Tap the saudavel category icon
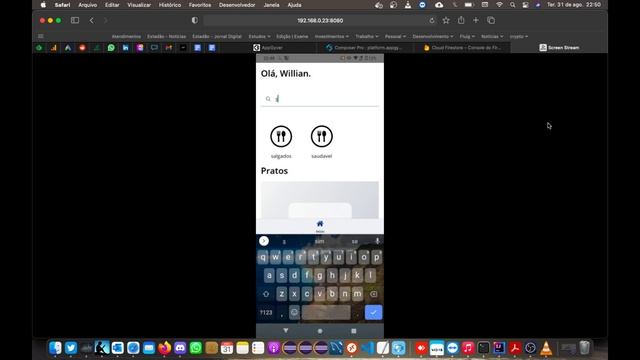This screenshot has width=640, height=360. coord(322,136)
